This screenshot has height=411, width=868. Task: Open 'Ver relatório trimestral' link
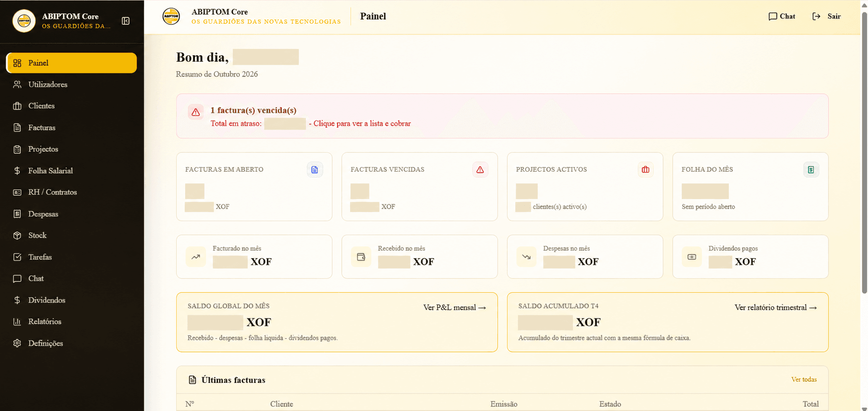pos(776,308)
